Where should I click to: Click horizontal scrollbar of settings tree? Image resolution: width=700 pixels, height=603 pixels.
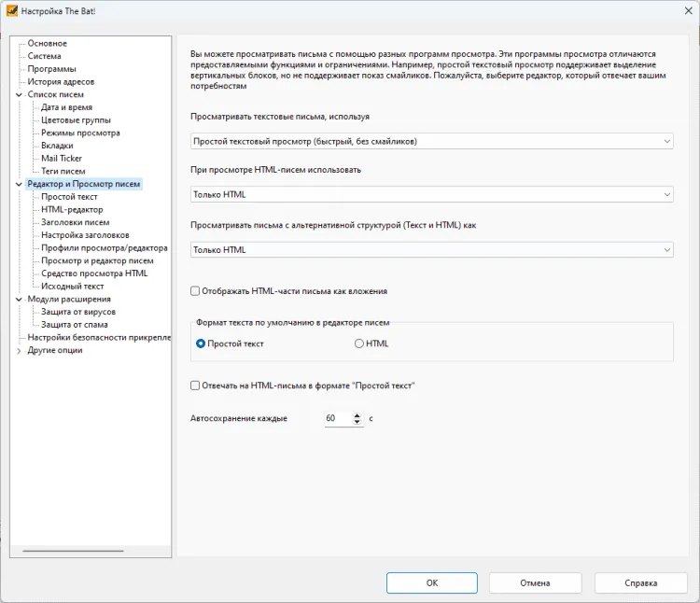pyautogui.click(x=73, y=551)
